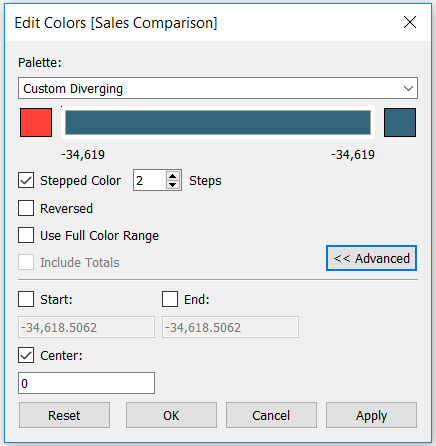Pick the blue end color swatch
This screenshot has height=446, width=436.
click(x=400, y=122)
